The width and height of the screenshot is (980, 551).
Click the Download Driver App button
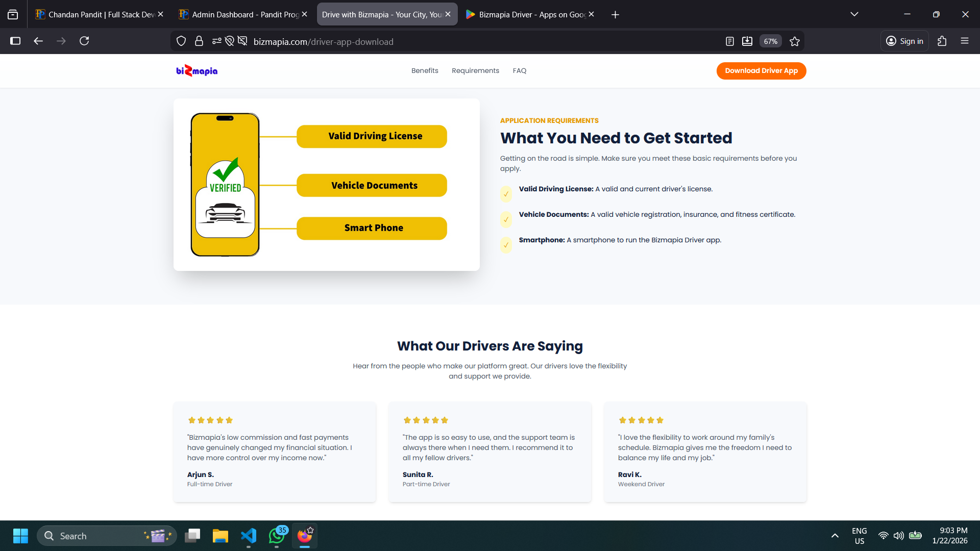(761, 71)
